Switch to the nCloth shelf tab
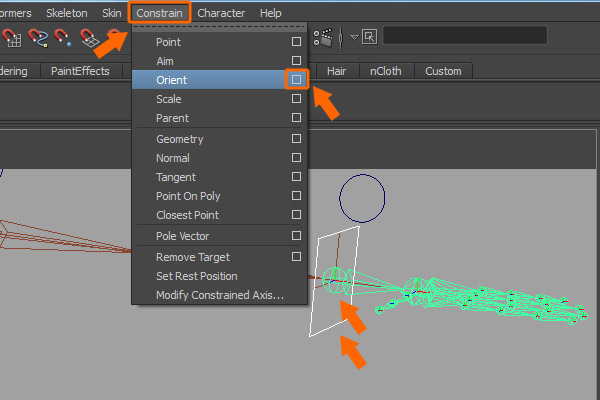Image resolution: width=600 pixels, height=400 pixels. pos(386,71)
